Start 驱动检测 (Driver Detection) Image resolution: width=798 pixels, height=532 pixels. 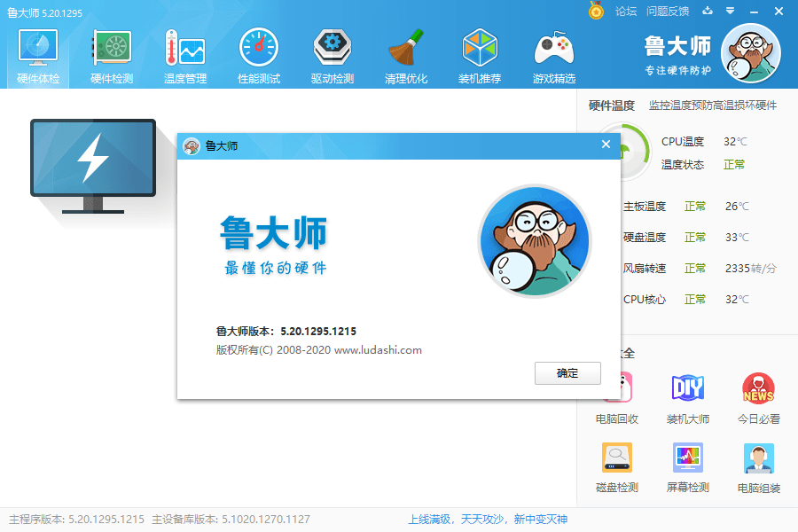point(331,53)
